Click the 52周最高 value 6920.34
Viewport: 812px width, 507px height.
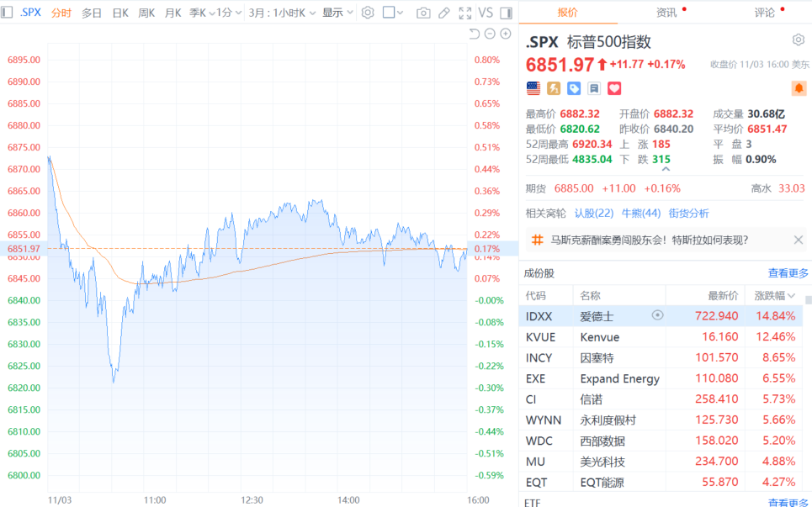[x=592, y=145]
